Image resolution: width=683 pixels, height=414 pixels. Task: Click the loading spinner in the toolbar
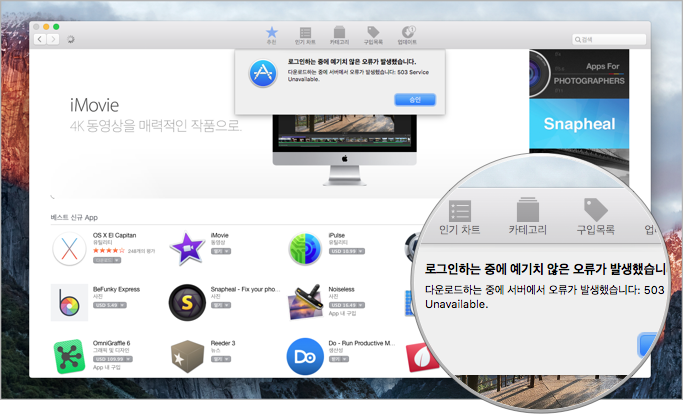pyautogui.click(x=71, y=39)
